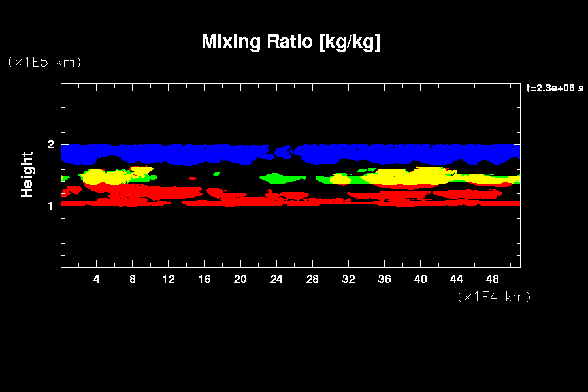Screen dimensions: 588x392
Task: Click the x-axis tick label 24
Action: [x=276, y=279]
